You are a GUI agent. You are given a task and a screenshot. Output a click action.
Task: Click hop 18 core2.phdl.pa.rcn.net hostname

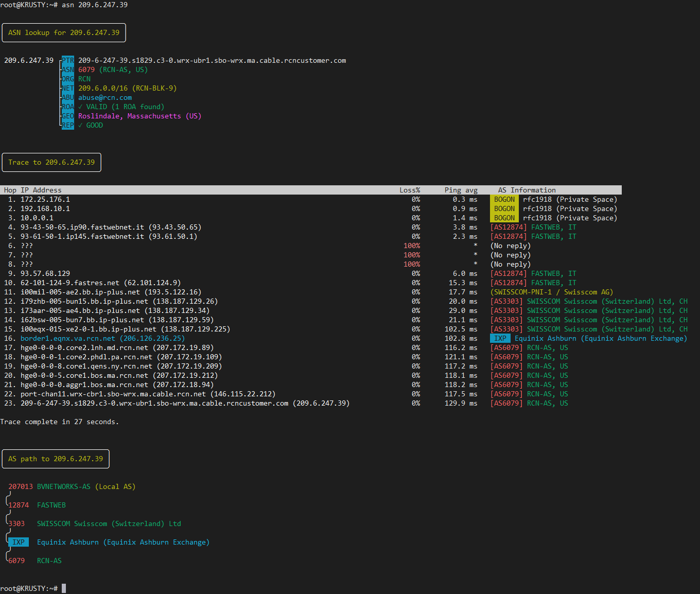[86, 357]
